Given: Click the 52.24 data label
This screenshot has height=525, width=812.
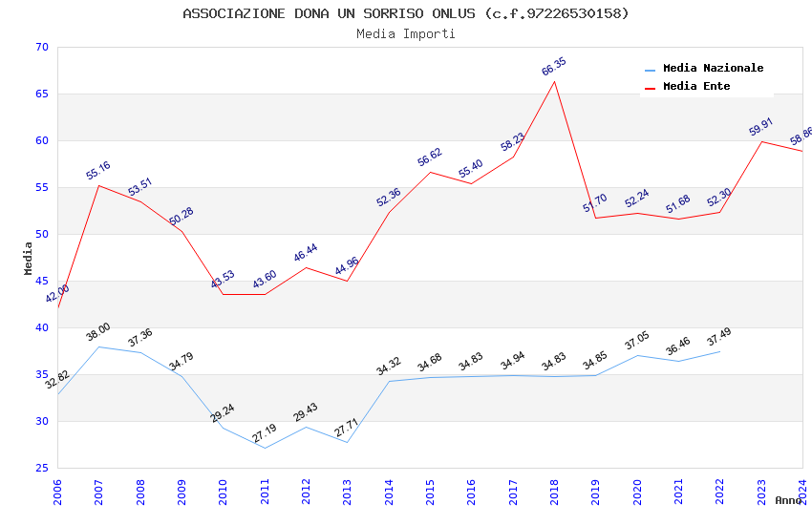Looking at the screenshot, I should pyautogui.click(x=636, y=199).
